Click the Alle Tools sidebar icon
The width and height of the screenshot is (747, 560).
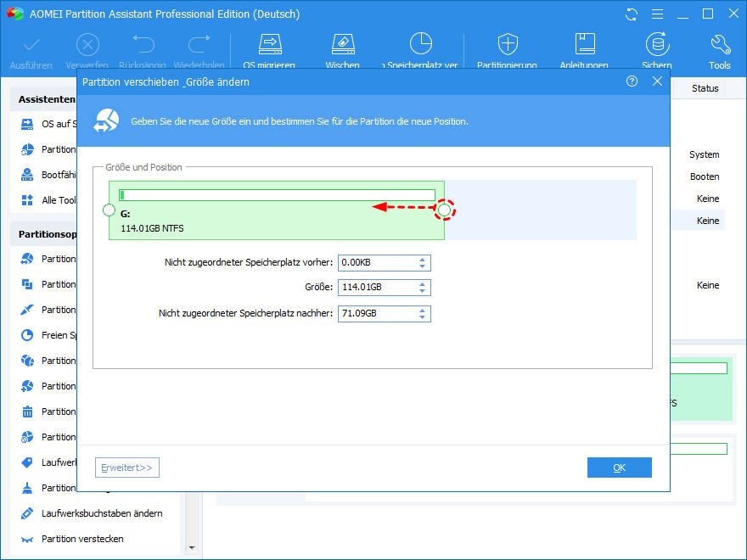27,200
